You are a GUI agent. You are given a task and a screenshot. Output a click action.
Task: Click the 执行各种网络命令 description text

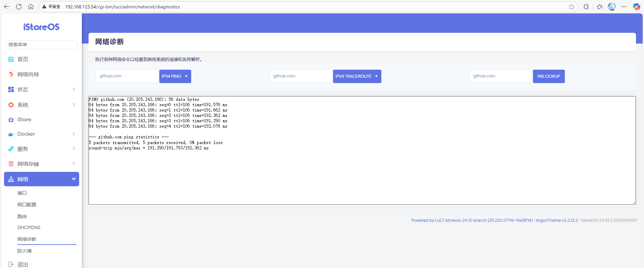point(149,59)
